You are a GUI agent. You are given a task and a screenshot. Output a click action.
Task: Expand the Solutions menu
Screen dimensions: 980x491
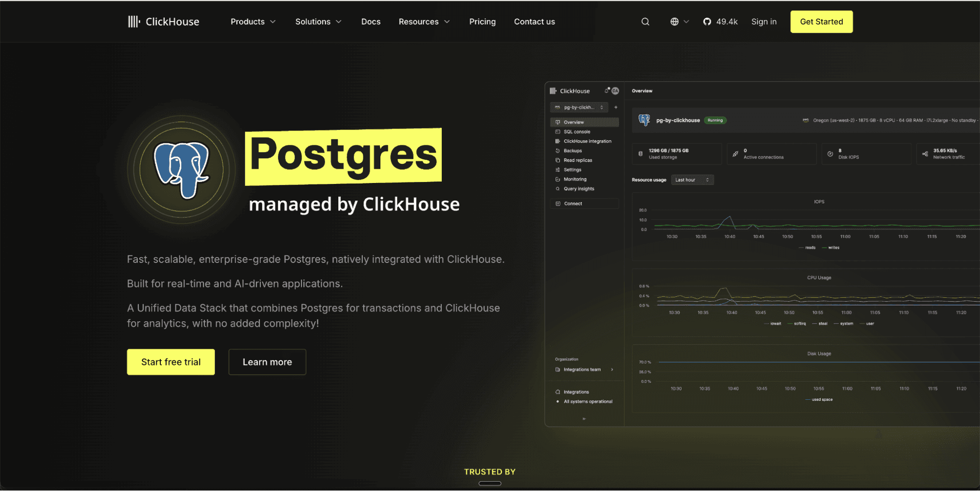pos(318,22)
